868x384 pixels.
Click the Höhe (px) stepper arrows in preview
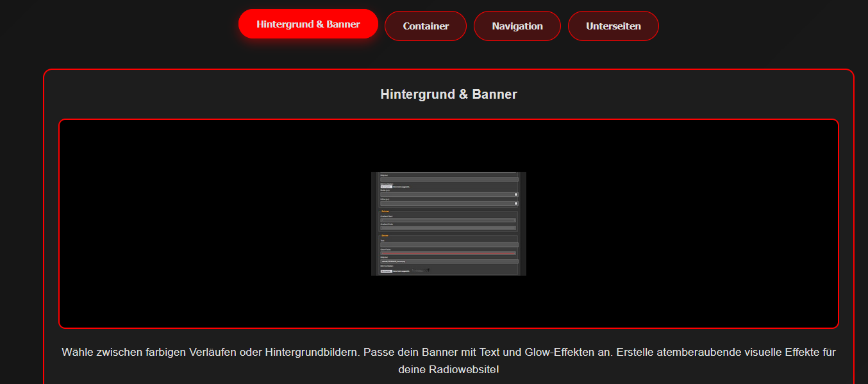click(516, 203)
